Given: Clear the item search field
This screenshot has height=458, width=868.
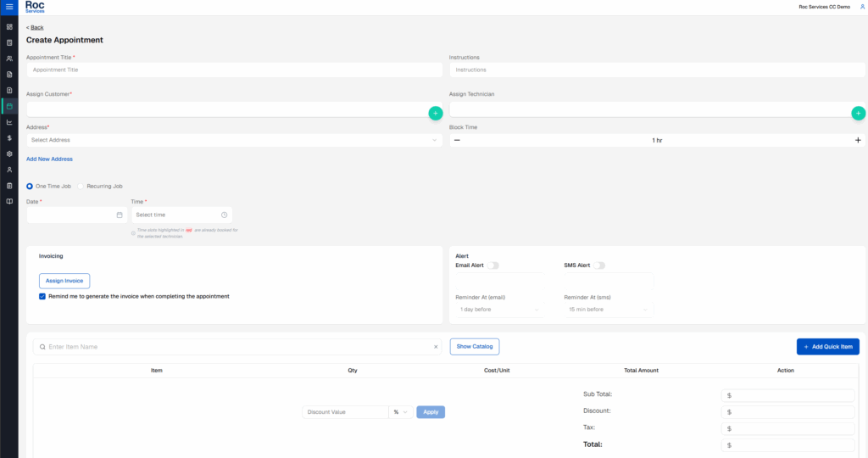Looking at the screenshot, I should coord(436,347).
